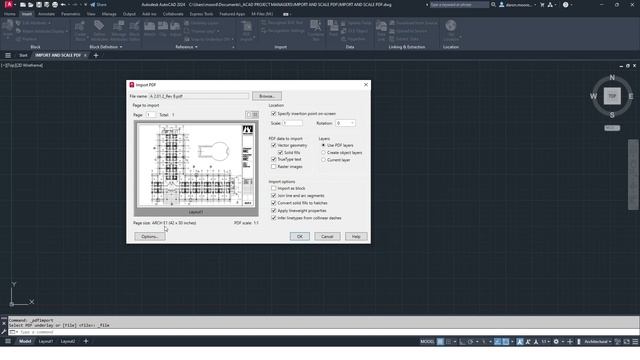Expand quick access toolbar customize arrow

(x=85, y=5)
